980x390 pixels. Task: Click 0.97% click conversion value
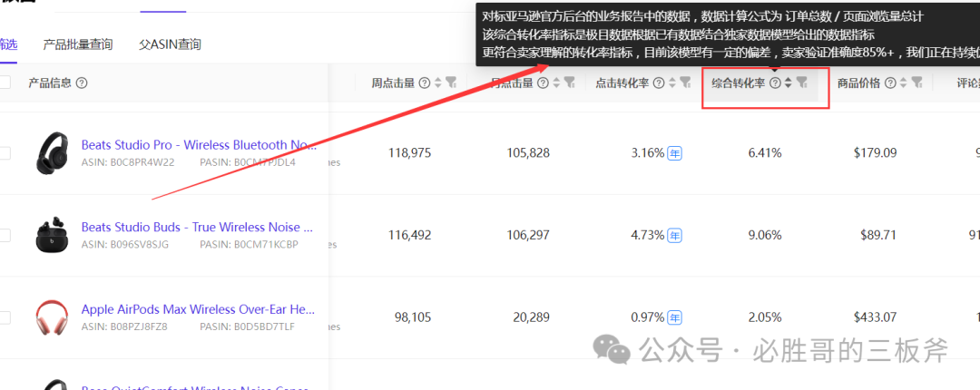pyautogui.click(x=648, y=317)
